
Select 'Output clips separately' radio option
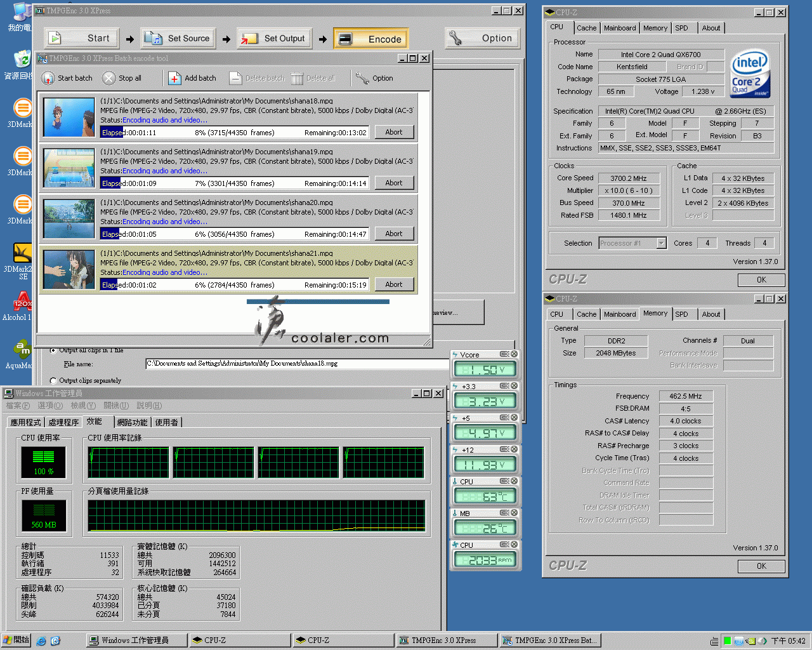pyautogui.click(x=53, y=380)
